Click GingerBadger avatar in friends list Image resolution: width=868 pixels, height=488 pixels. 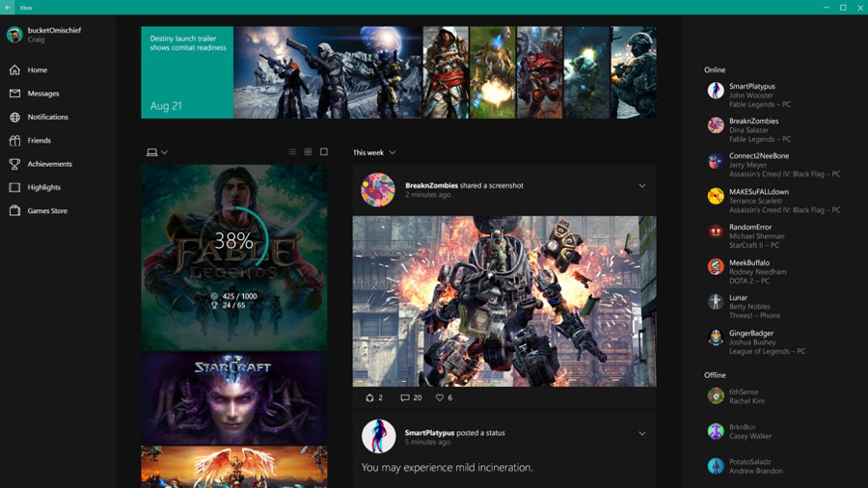click(x=716, y=337)
